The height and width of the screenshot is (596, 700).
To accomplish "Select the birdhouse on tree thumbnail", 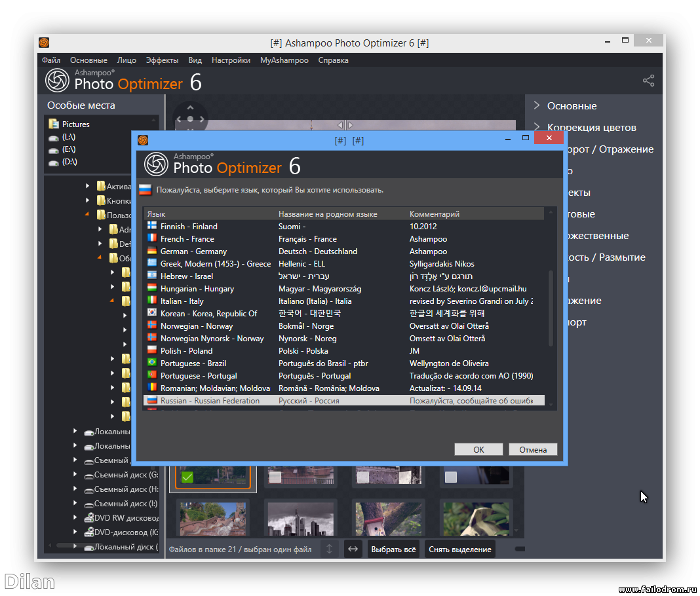I will [388, 518].
